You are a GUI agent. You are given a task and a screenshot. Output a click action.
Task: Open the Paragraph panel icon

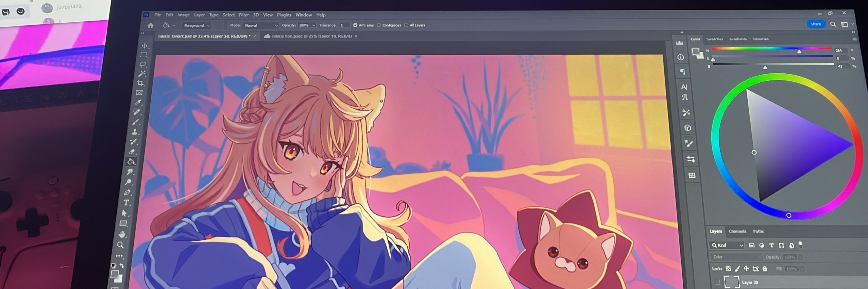(682, 72)
